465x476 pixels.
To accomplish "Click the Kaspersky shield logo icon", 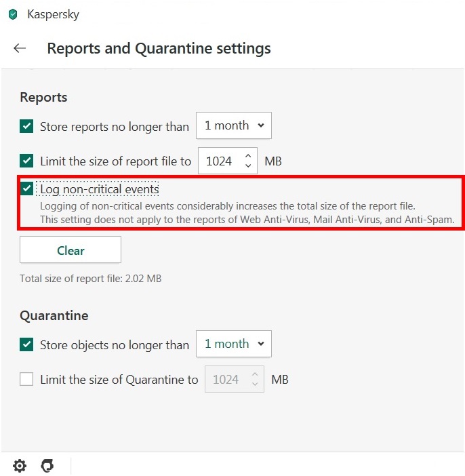I will point(13,14).
